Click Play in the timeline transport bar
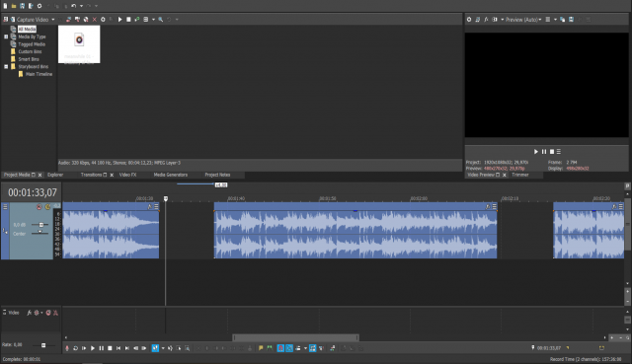The width and height of the screenshot is (632, 364). pyautogui.click(x=93, y=348)
